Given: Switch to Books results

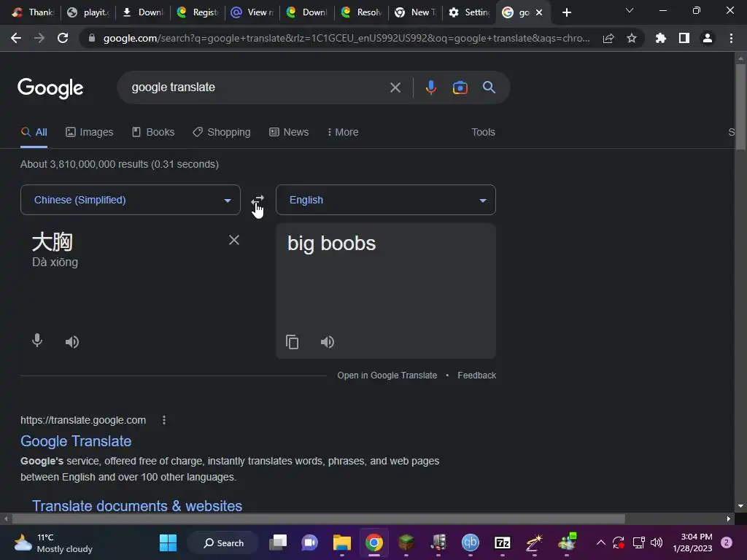Looking at the screenshot, I should click(x=153, y=133).
